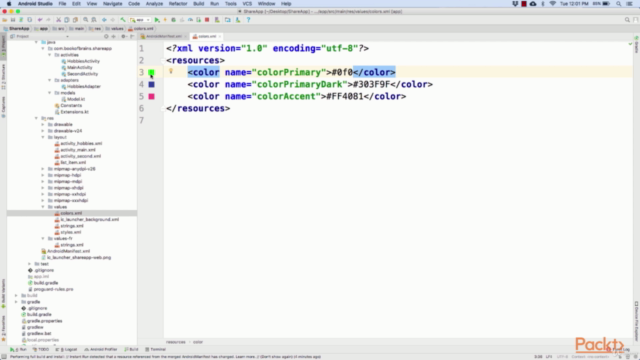Image resolution: width=640 pixels, height=360 pixels.
Task: Click the green colorPrimary gutter swatch
Action: click(151, 72)
